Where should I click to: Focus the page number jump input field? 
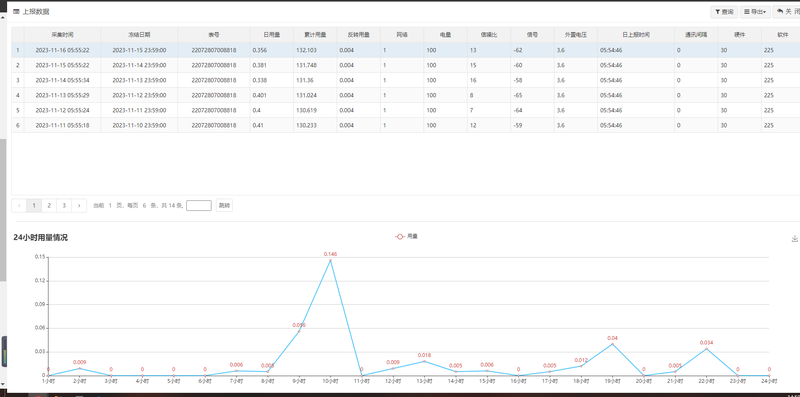click(199, 206)
